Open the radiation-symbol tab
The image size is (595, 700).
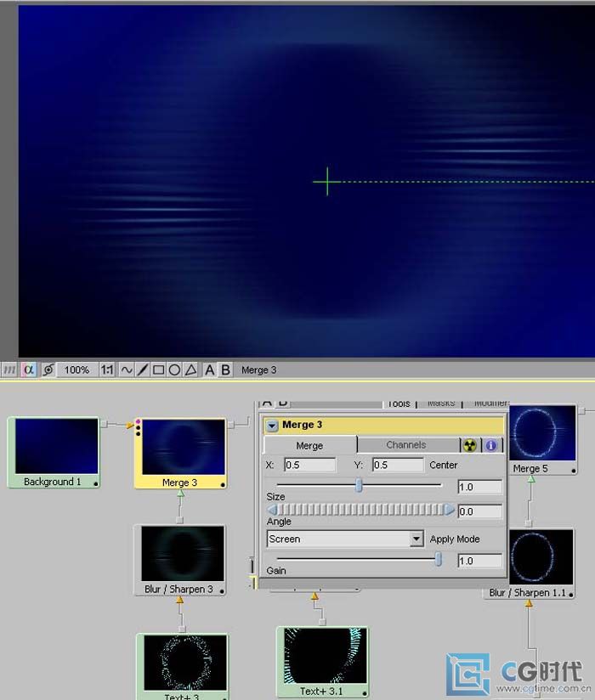(x=469, y=445)
